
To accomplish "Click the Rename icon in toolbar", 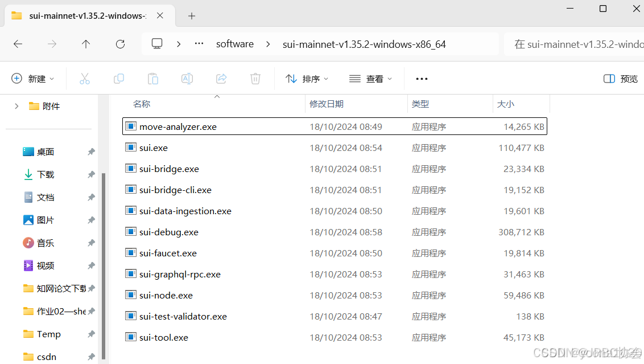I will pos(187,79).
